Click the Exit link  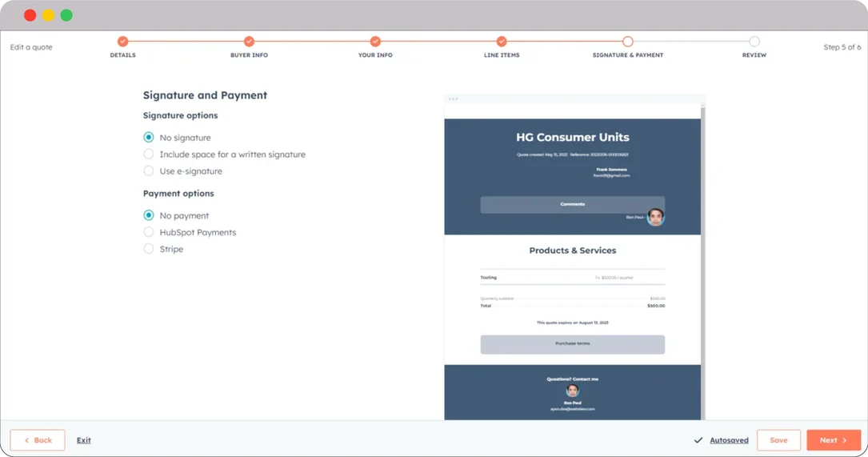[83, 440]
